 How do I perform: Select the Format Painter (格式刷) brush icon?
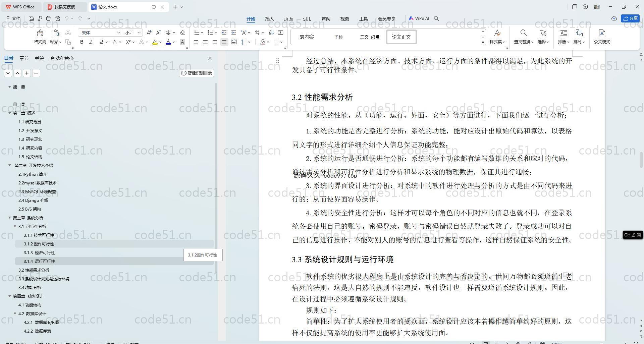point(40,33)
